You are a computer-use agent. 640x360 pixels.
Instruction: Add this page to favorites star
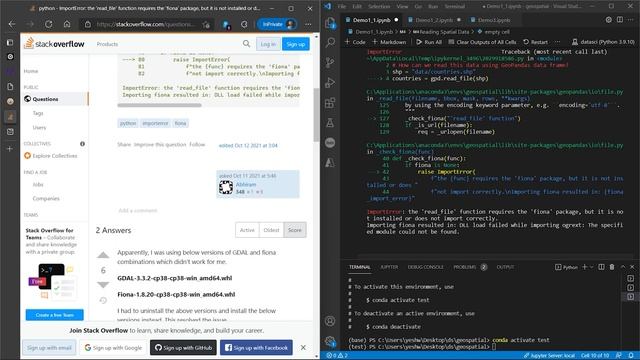pyautogui.click(x=206, y=24)
